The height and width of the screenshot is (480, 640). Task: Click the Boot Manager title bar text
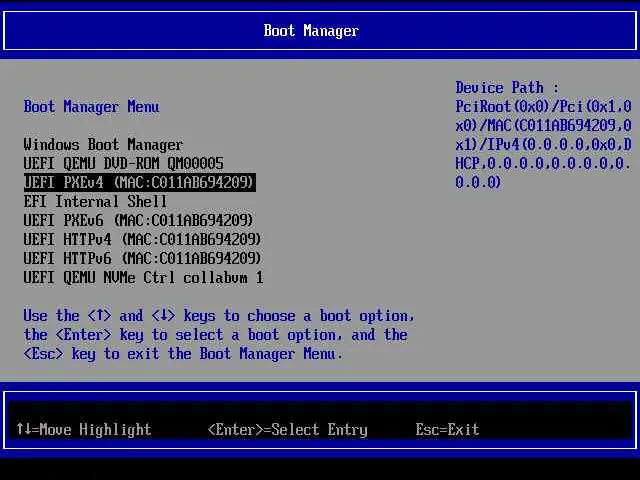311,31
